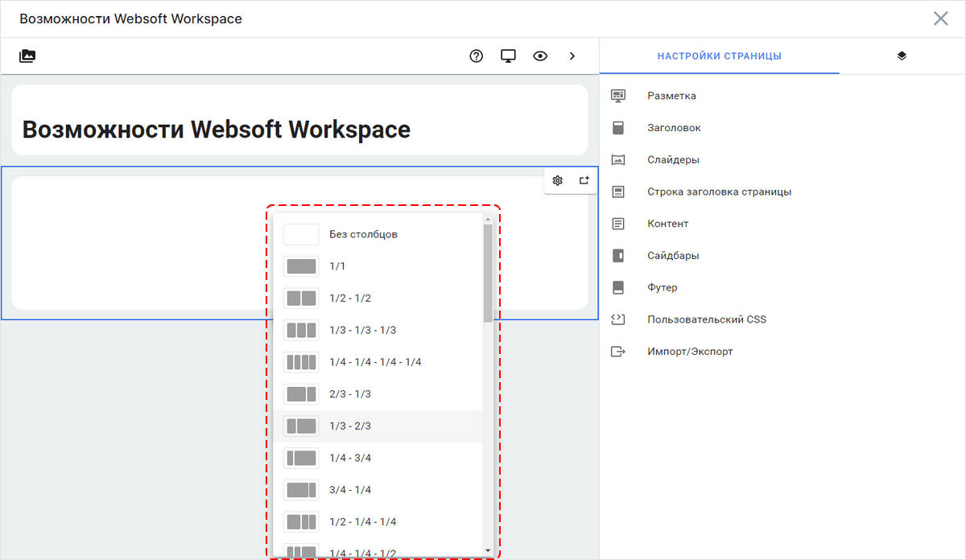Open Пользовательский CSS settings
This screenshot has height=560, width=966.
[x=707, y=319]
